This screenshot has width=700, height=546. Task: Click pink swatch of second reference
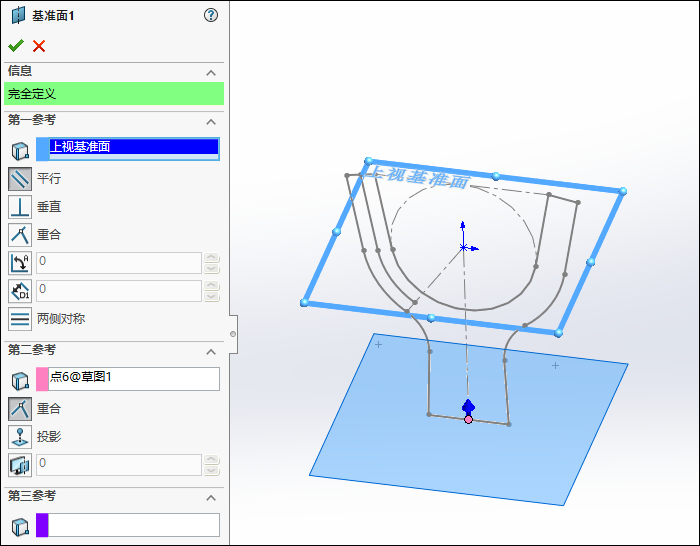click(x=42, y=379)
